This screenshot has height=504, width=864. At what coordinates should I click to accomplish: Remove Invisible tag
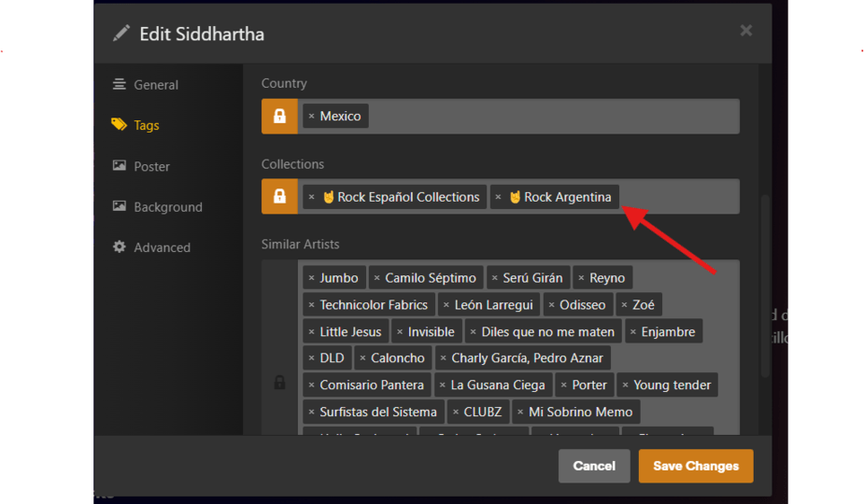pyautogui.click(x=400, y=332)
